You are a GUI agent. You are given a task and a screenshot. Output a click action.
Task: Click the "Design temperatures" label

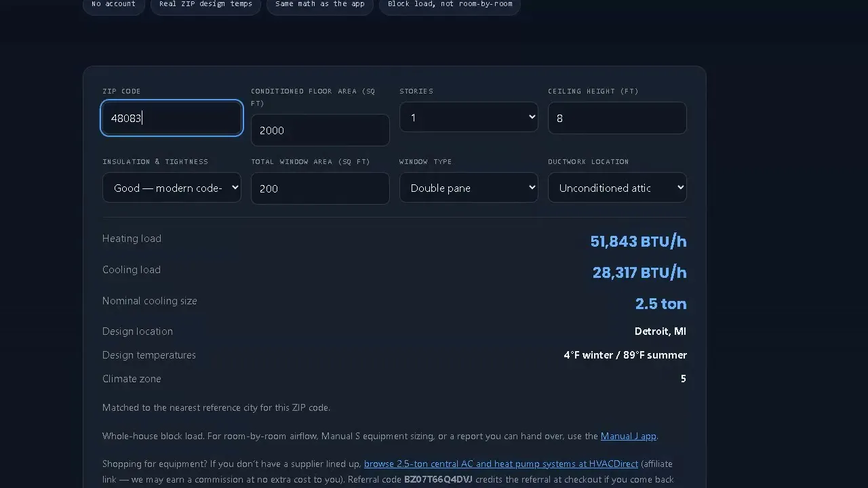point(149,355)
